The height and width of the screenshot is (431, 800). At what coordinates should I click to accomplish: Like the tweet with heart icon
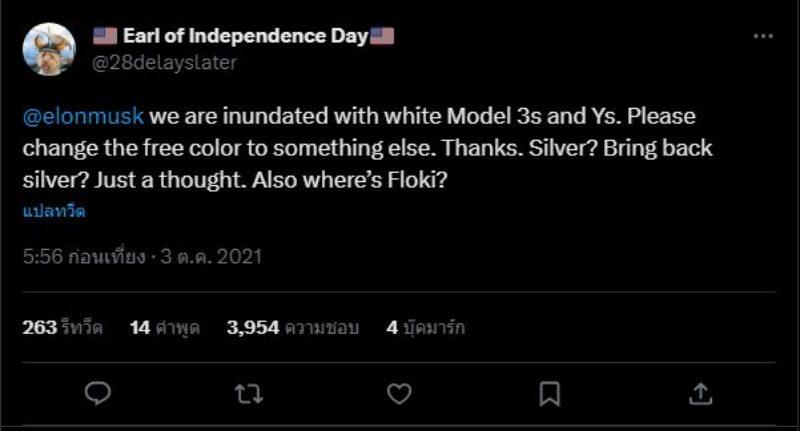399,394
